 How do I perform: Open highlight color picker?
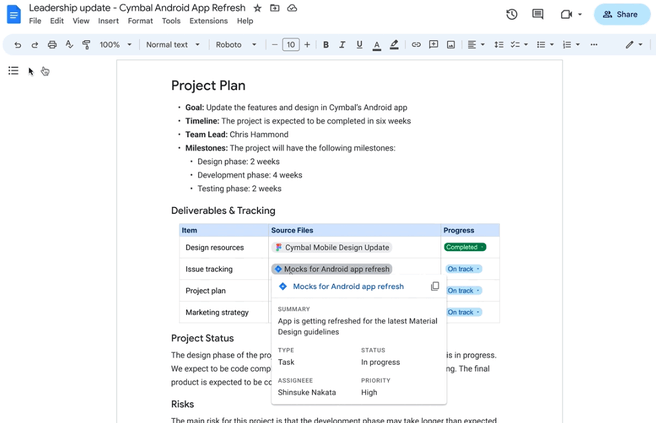click(394, 45)
